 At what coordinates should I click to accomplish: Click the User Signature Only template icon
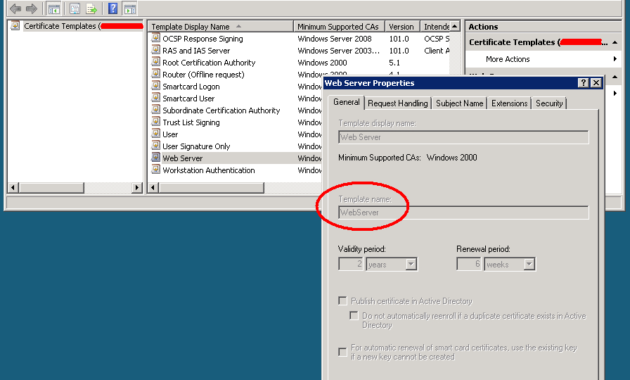click(x=155, y=146)
